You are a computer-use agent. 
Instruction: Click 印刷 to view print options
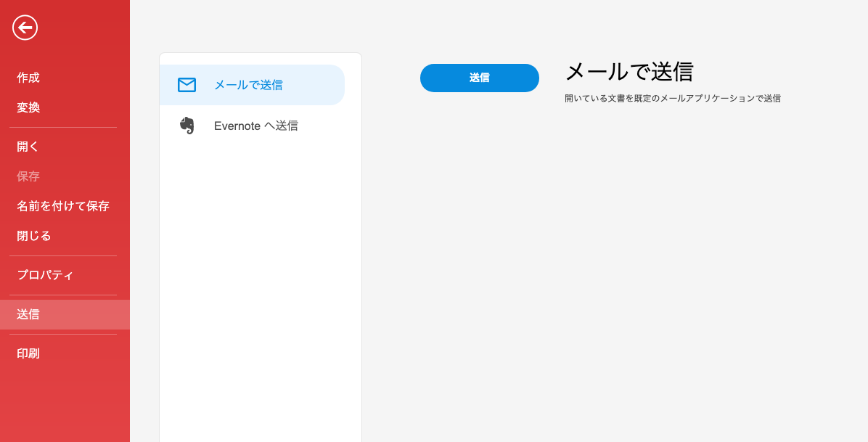[27, 353]
